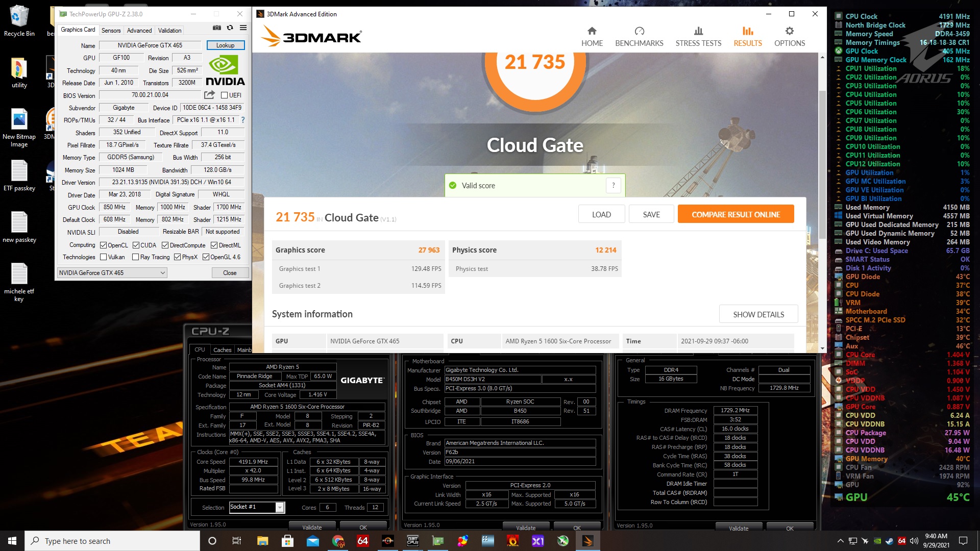The height and width of the screenshot is (551, 980).
Task: Take a GPU-Z screenshot with the camera icon
Action: point(217,28)
